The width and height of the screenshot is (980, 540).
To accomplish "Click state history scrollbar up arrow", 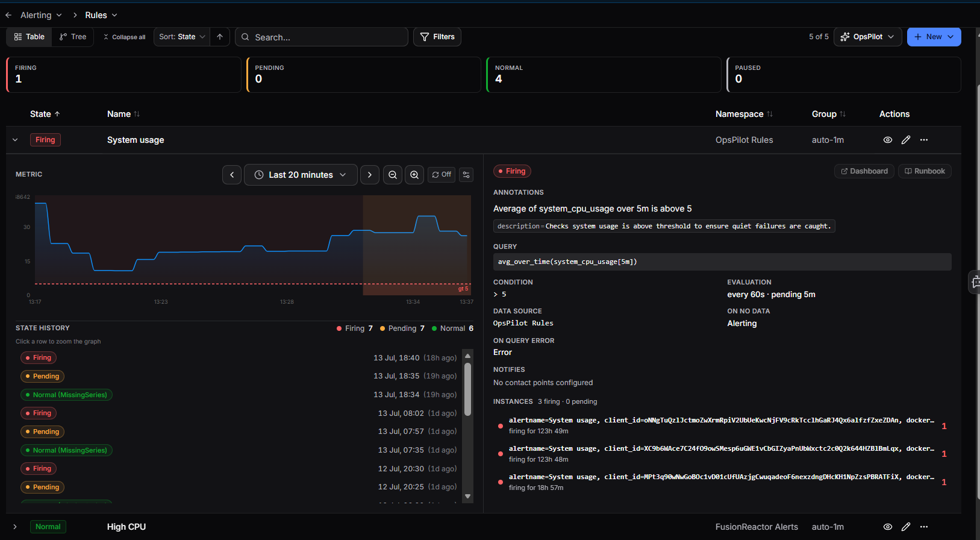I will click(467, 356).
